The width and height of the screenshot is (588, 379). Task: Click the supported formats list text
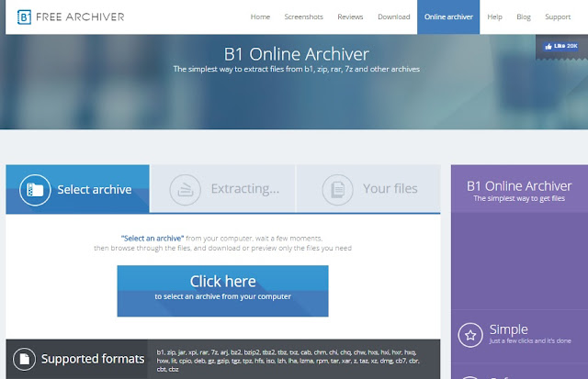(288, 361)
